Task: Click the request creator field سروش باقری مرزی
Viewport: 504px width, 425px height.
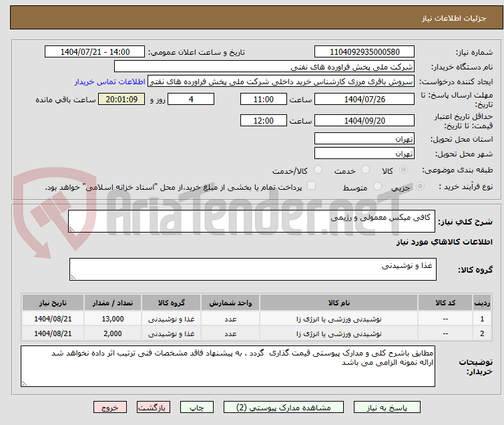Action: pyautogui.click(x=281, y=82)
